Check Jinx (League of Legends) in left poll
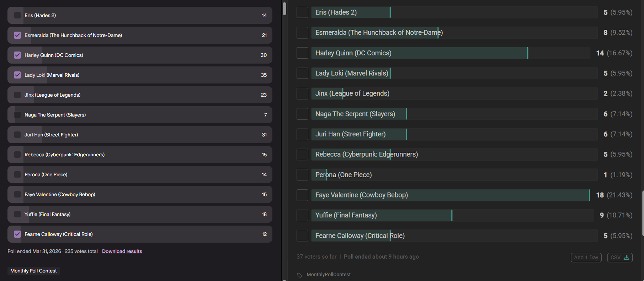Screen dimensions: 644x281 17,95
